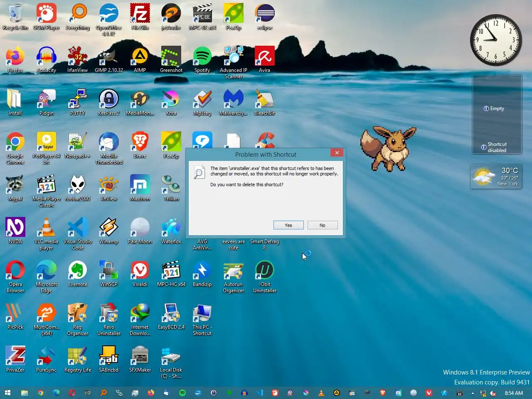Select the GOM Player desktop icon
The height and width of the screenshot is (399, 532).
[x=47, y=17]
